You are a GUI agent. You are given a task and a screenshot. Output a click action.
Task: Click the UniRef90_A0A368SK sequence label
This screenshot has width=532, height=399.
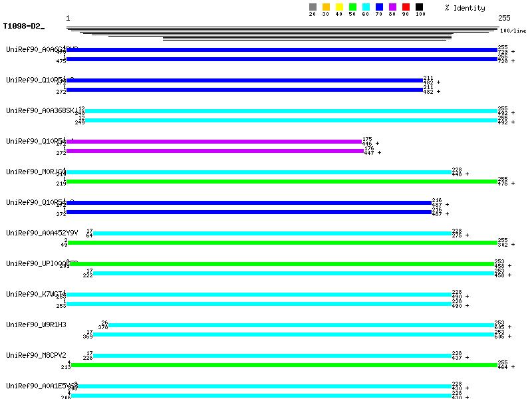pos(40,110)
